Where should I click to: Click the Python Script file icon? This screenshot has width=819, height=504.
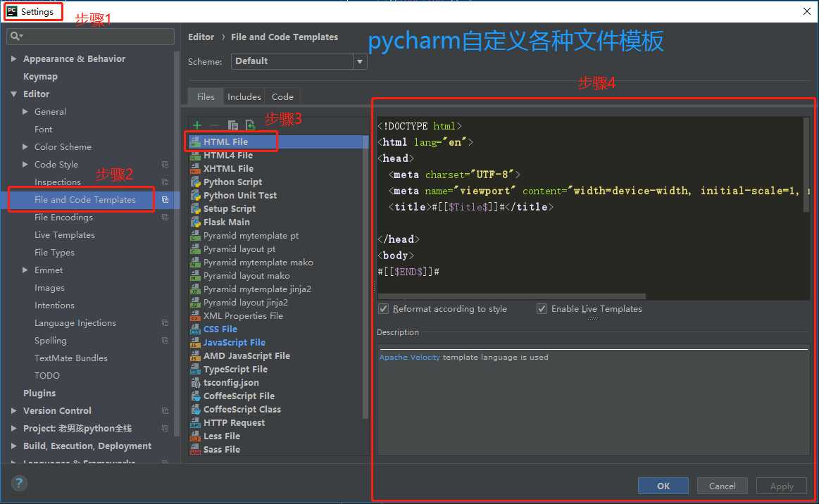(195, 182)
